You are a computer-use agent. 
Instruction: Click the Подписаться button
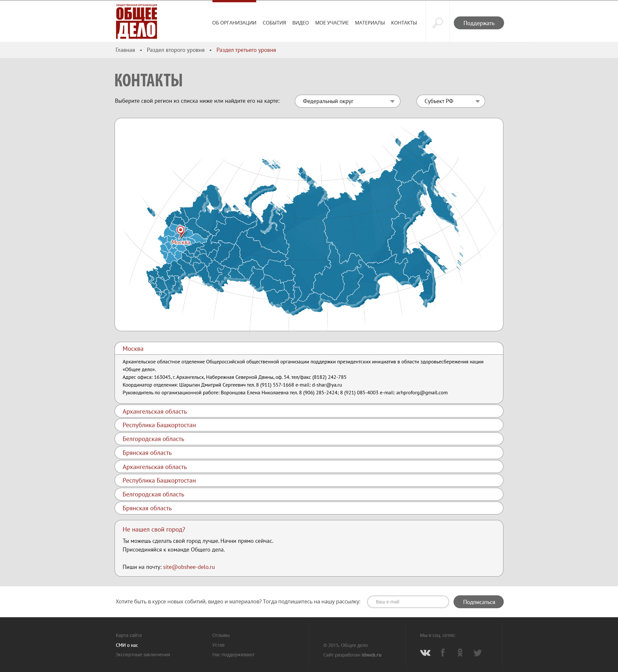click(478, 602)
